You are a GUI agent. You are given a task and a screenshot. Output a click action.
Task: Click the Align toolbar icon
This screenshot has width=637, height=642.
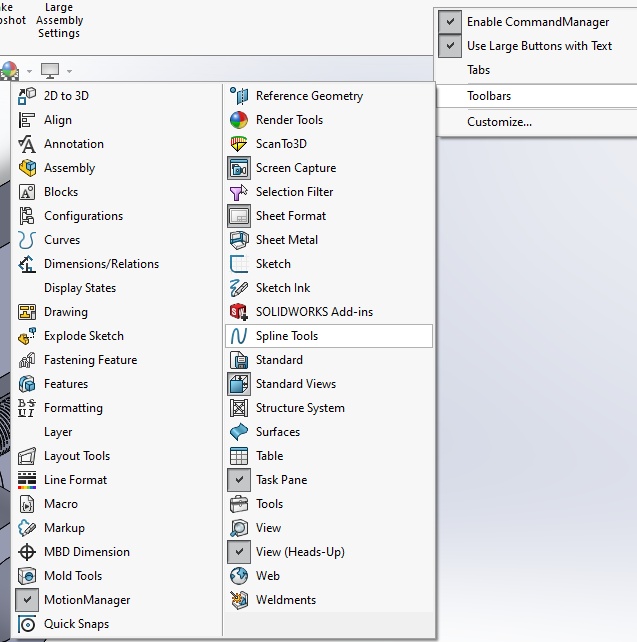(x=27, y=120)
